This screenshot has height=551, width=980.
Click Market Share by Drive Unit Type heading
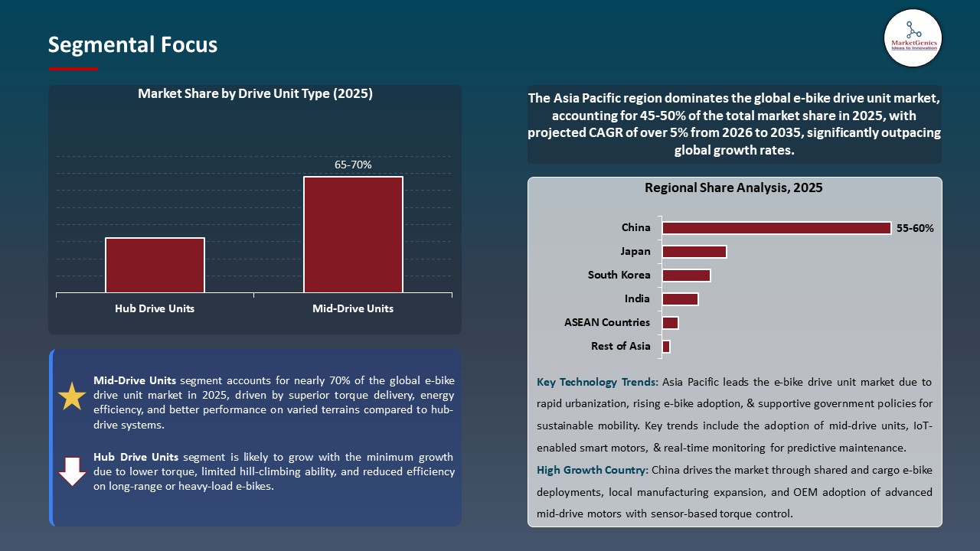click(255, 94)
